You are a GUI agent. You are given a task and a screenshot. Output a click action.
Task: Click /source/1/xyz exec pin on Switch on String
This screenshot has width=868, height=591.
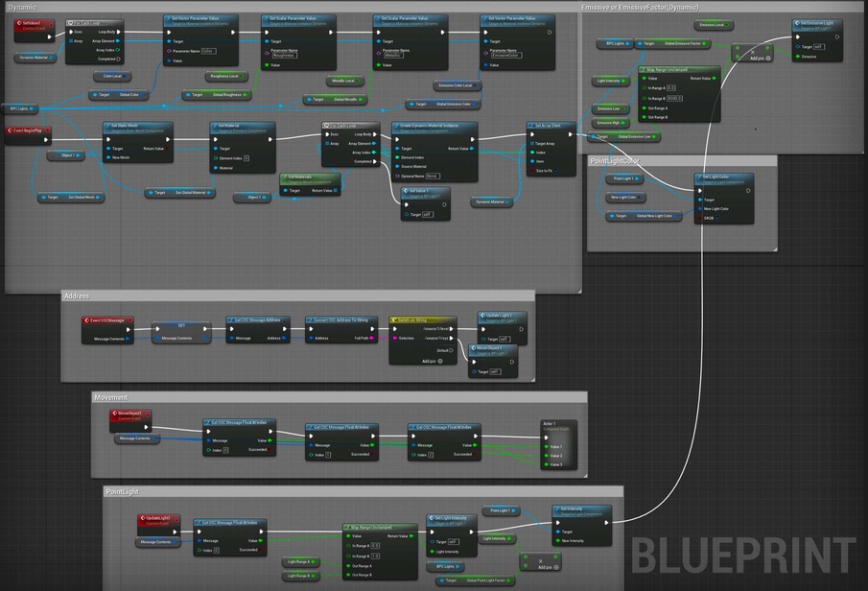(x=451, y=338)
